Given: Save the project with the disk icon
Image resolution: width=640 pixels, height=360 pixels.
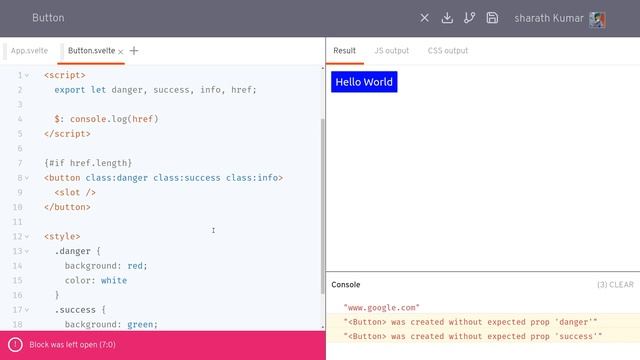Looking at the screenshot, I should coord(492,18).
